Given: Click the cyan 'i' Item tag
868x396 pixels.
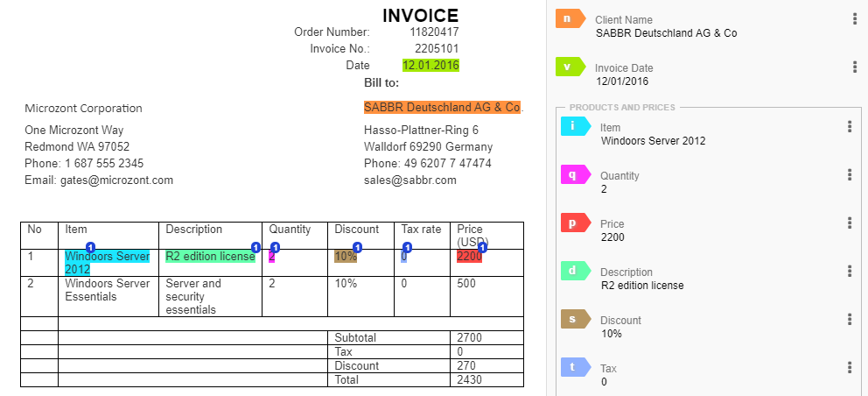Looking at the screenshot, I should coord(576,126).
